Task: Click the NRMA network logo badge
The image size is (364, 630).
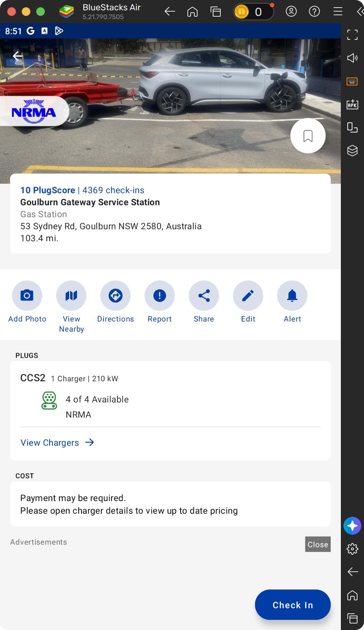Action: [x=34, y=112]
